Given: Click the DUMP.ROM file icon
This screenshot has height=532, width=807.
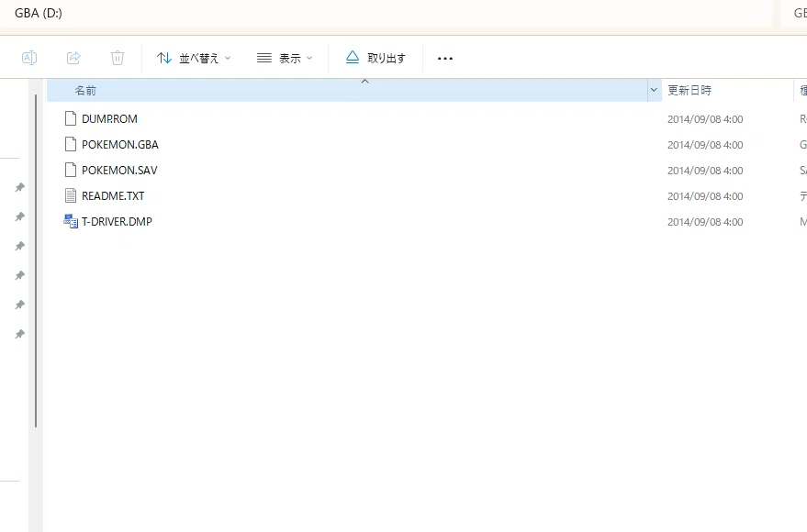Looking at the screenshot, I should [x=71, y=118].
